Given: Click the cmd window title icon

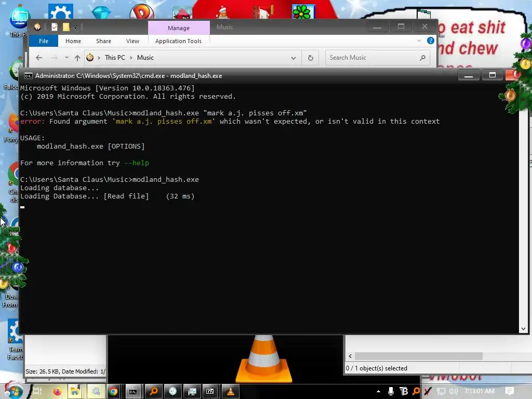Looking at the screenshot, I should tap(29, 76).
